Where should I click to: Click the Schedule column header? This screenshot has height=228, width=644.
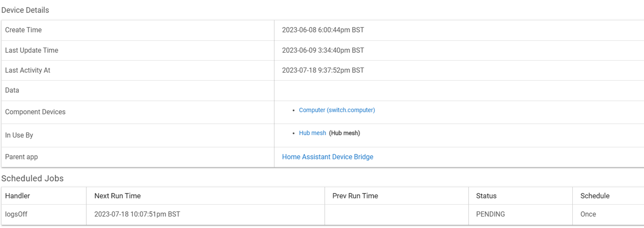click(595, 196)
